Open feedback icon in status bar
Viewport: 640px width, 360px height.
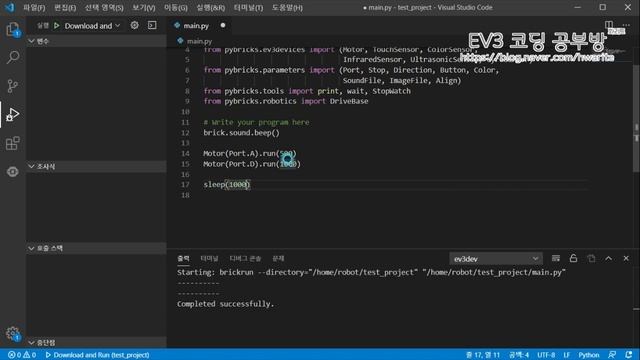click(611, 355)
